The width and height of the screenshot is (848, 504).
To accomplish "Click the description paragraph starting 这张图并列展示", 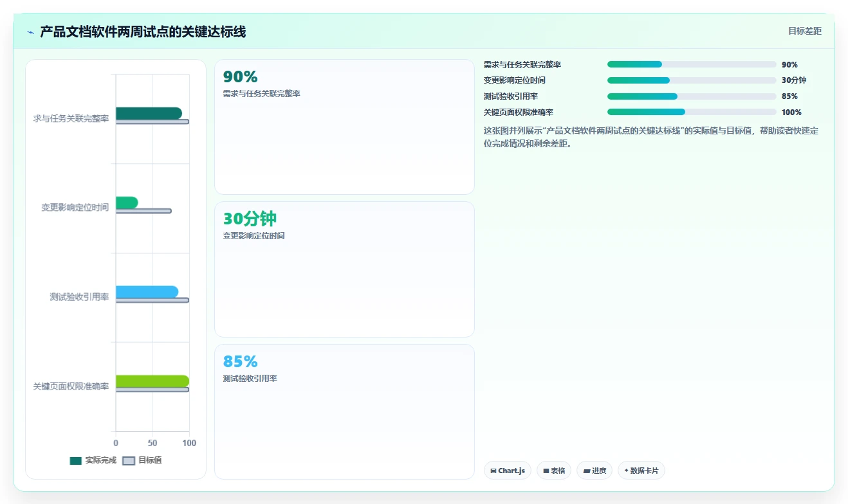I will coord(651,137).
